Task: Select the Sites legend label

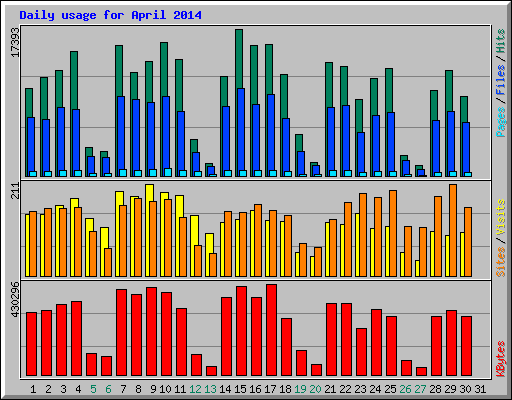Action: (501, 262)
